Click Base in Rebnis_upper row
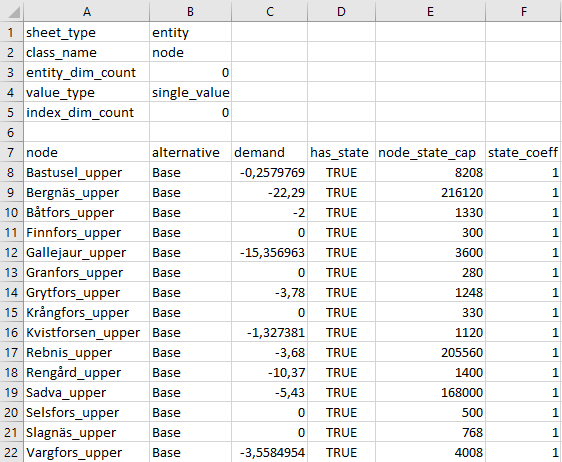This screenshot has height=462, width=562. coord(190,353)
